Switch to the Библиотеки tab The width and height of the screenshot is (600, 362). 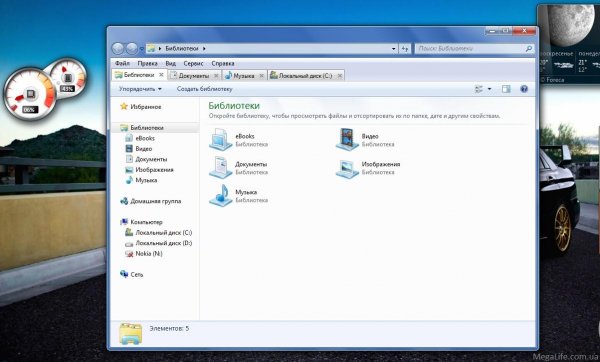click(x=139, y=75)
